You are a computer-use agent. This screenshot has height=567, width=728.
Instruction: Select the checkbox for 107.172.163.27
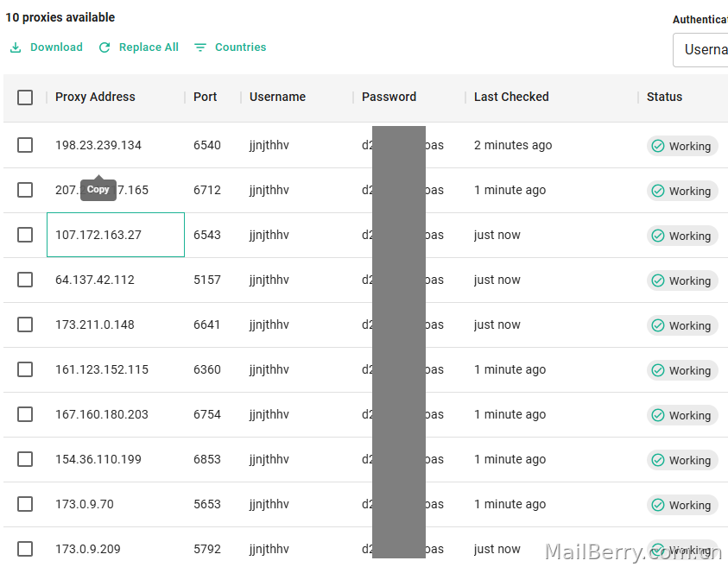pyautogui.click(x=25, y=235)
